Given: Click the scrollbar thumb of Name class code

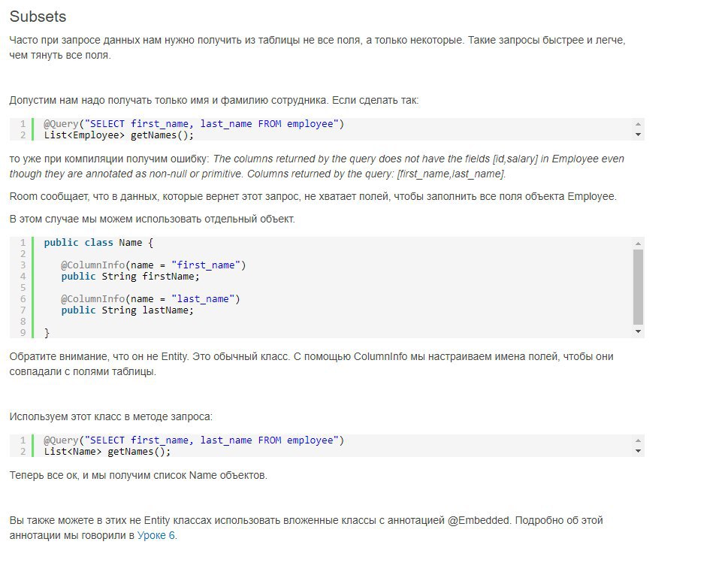Looking at the screenshot, I should (x=638, y=287).
